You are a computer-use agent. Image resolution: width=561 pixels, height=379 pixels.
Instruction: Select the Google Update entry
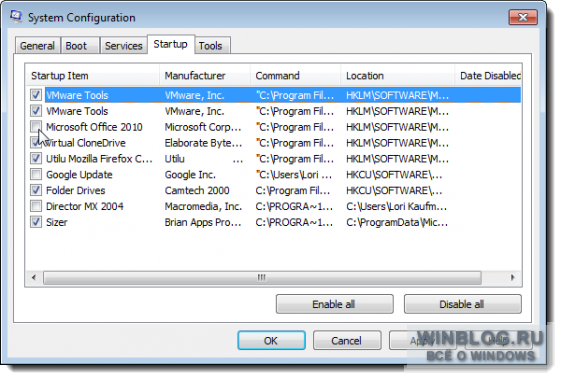pos(79,175)
